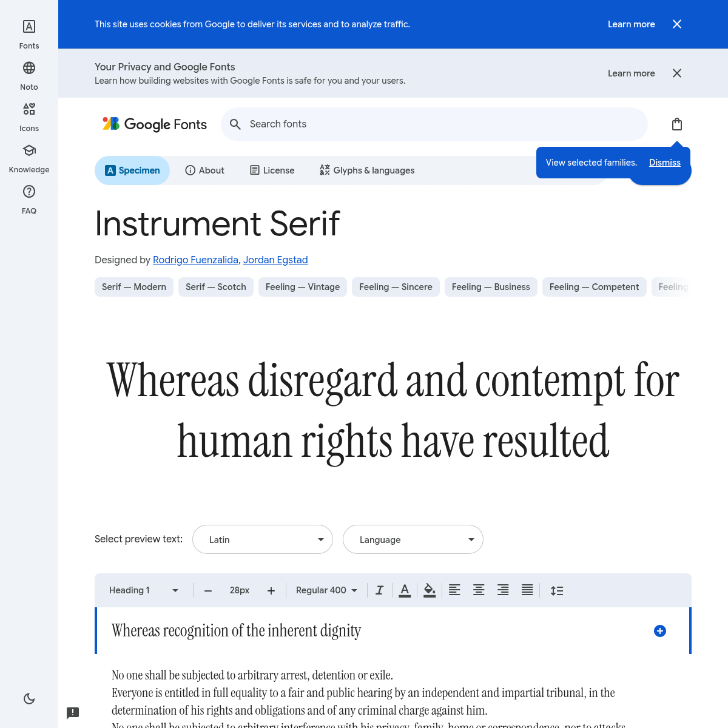Image resolution: width=728 pixels, height=728 pixels.
Task: Open designer Jordan Egstad link
Action: tap(275, 260)
